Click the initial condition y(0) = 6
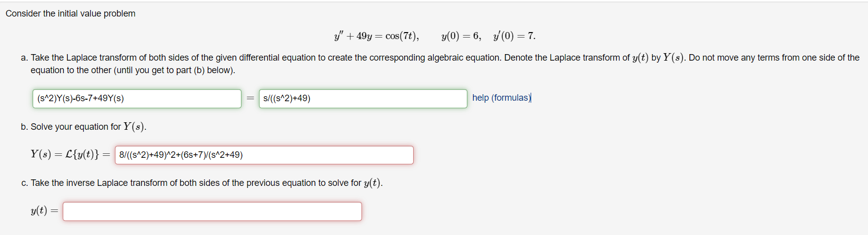Screen dimensions: 868x235 coord(461,36)
